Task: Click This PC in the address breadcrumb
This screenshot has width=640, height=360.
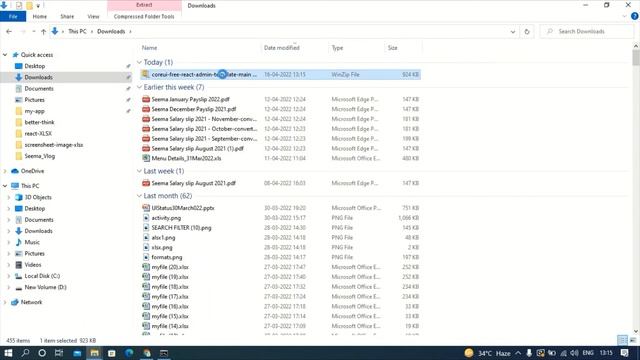Action: 77,31
